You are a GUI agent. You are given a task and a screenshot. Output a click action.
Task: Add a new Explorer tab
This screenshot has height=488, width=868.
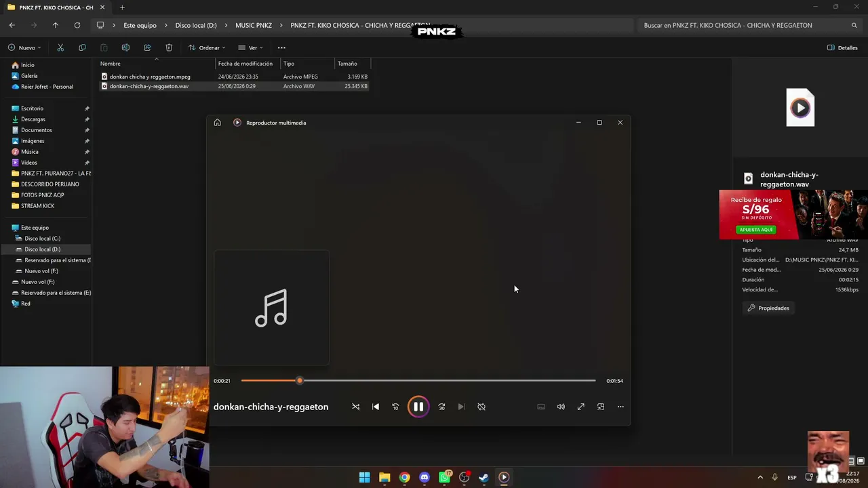tap(122, 7)
